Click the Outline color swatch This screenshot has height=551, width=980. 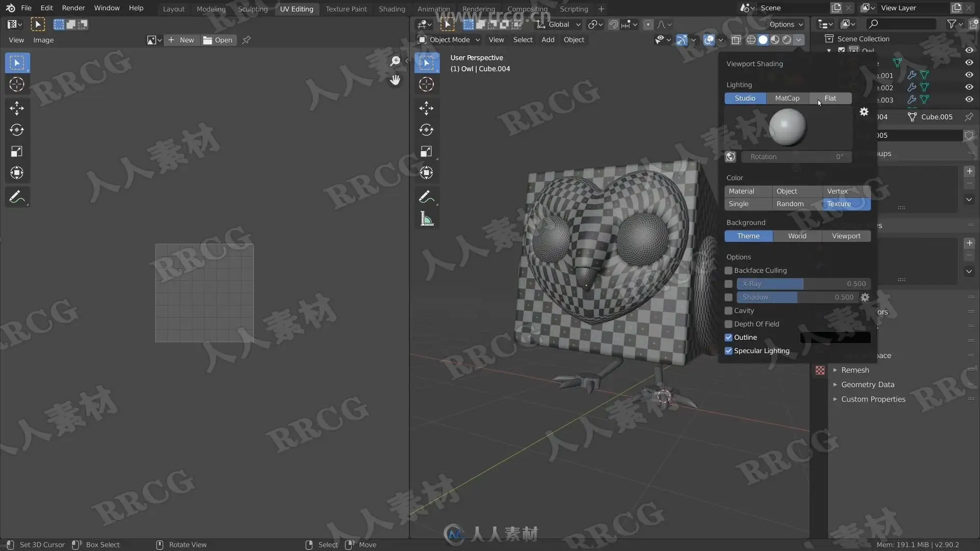pyautogui.click(x=835, y=338)
